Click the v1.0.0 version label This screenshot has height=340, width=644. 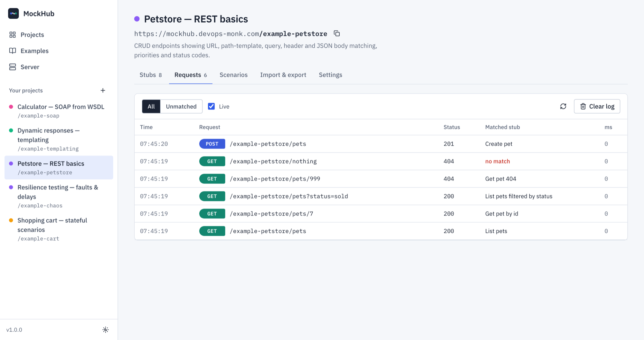pos(14,330)
